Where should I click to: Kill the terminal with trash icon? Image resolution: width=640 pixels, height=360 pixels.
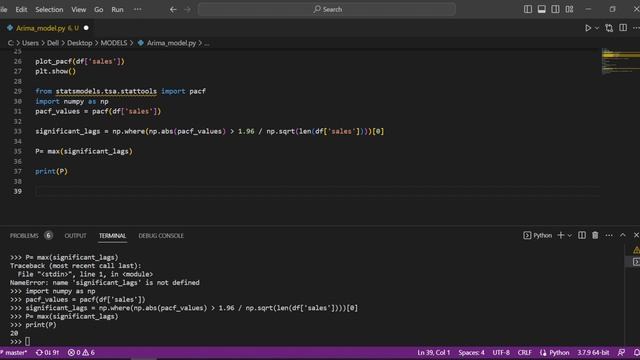tap(595, 235)
